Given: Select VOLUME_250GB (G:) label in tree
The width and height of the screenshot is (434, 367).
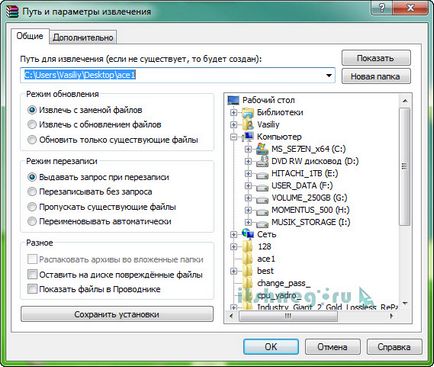Looking at the screenshot, I should click(x=309, y=198).
